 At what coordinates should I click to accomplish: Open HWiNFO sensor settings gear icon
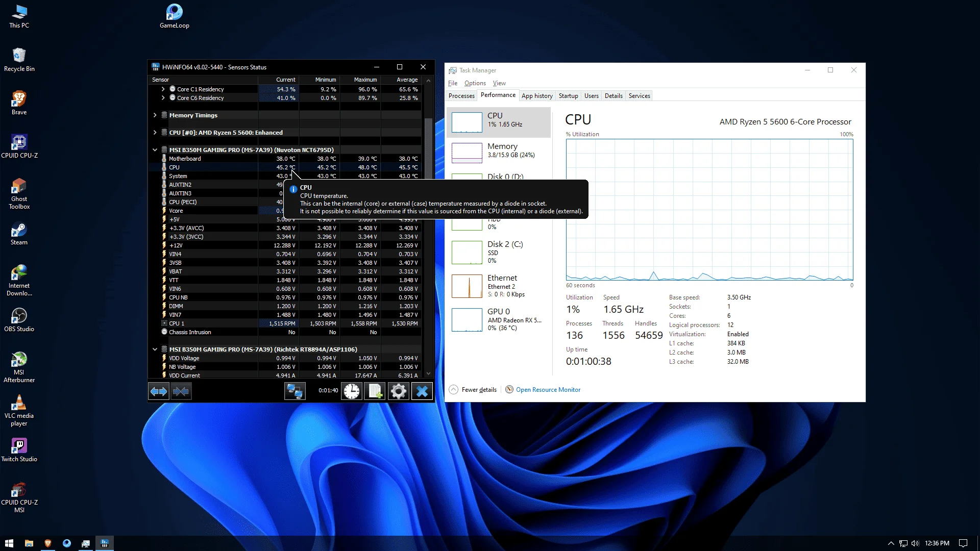[x=399, y=391]
